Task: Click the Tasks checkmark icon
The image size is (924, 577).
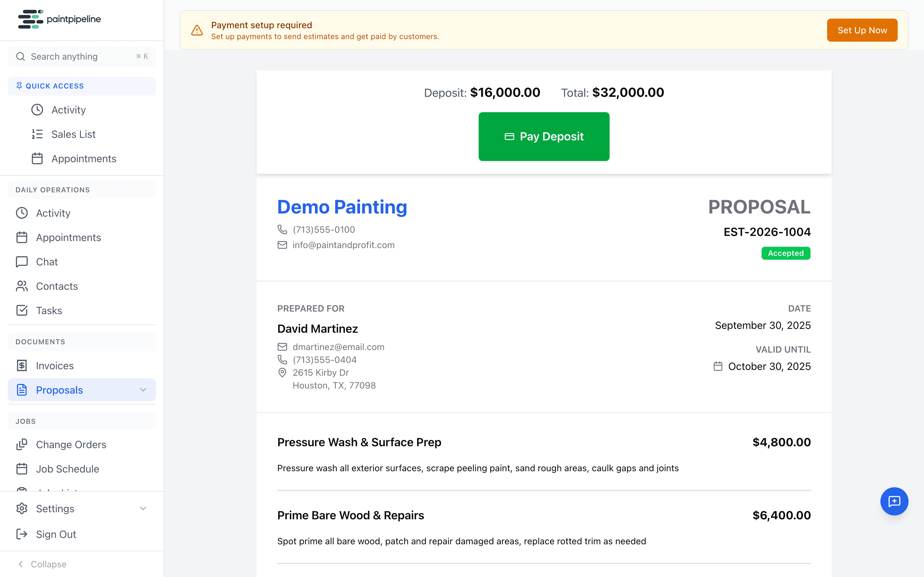Action: click(x=22, y=310)
